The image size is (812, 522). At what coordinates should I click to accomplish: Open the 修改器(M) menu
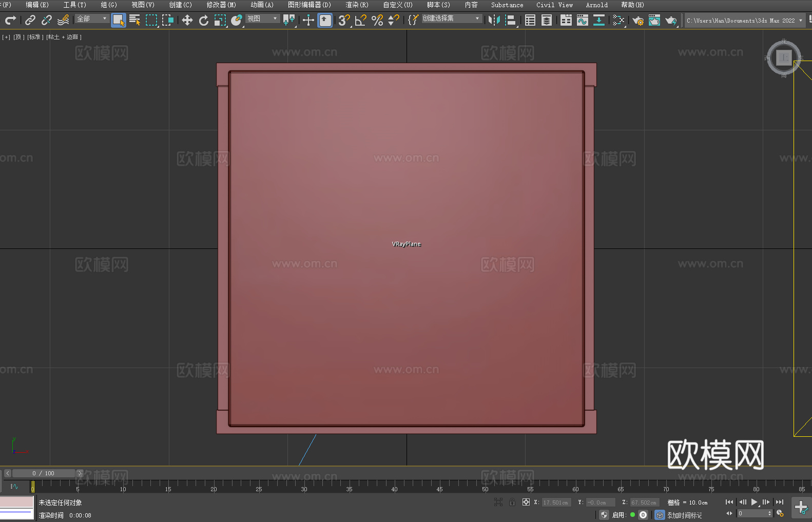pos(221,5)
